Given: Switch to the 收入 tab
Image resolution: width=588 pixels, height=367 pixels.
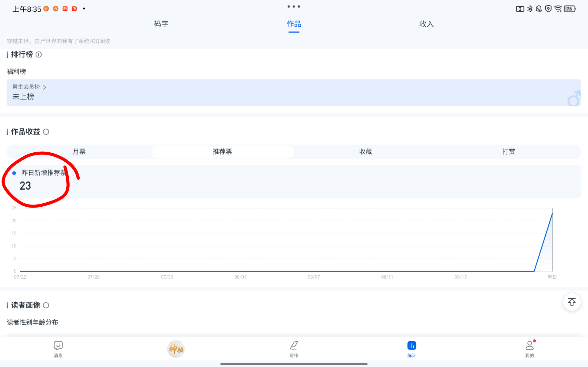Looking at the screenshot, I should pyautogui.click(x=426, y=24).
